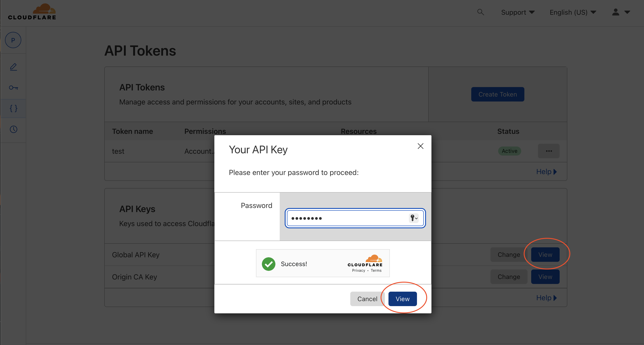644x345 pixels.
Task: Click the Cloudflare logo in header
Action: coord(32,12)
